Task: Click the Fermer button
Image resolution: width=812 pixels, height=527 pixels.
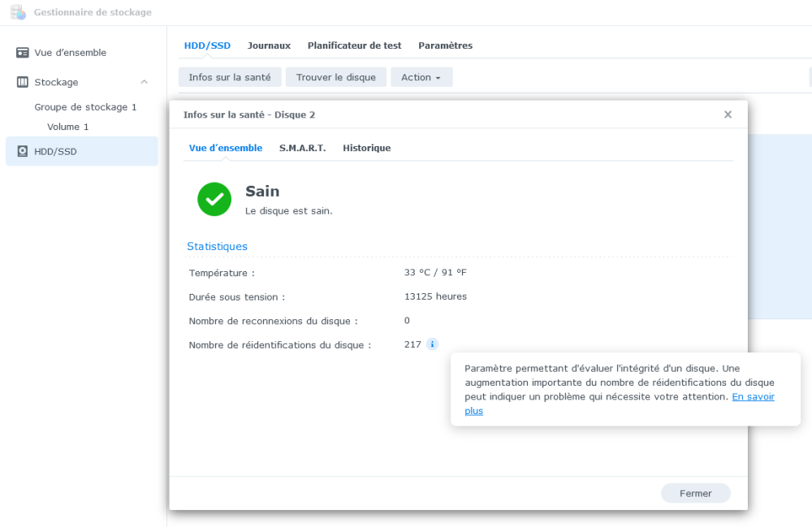Action: [x=696, y=494]
